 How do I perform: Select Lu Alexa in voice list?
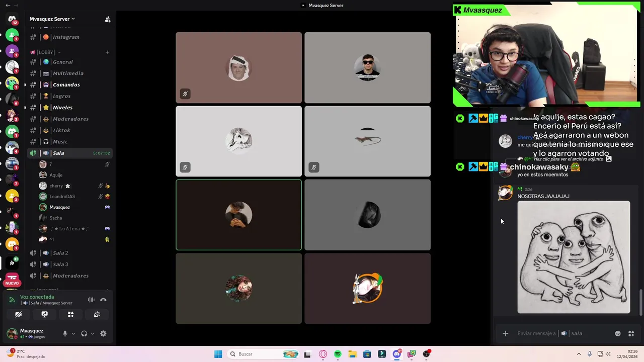point(74,229)
